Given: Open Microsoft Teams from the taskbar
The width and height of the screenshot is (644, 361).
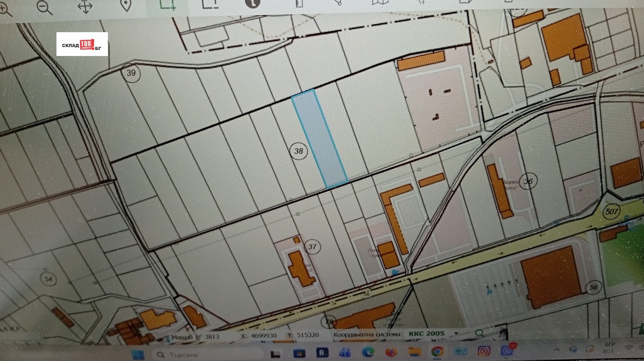Looking at the screenshot, I should 345,353.
